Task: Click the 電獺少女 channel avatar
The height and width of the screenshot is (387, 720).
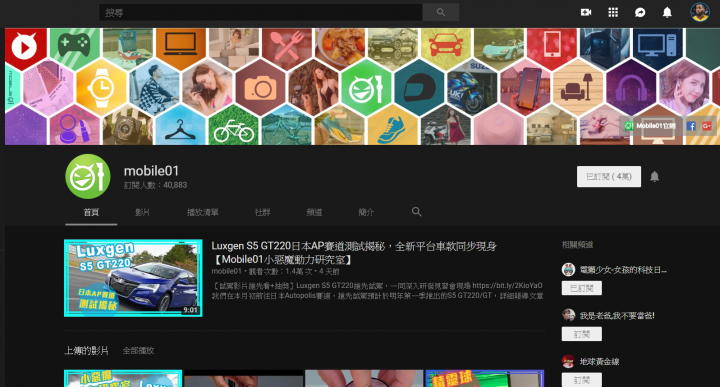Action: (x=568, y=270)
